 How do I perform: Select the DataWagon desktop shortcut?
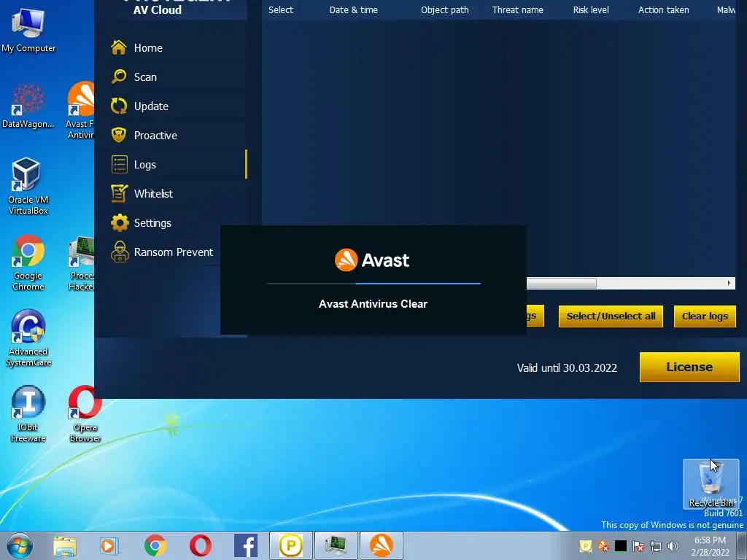[28, 105]
